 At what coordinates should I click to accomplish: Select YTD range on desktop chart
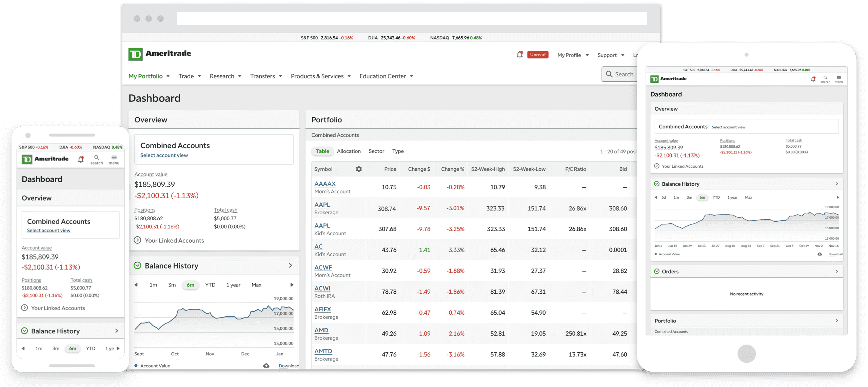click(x=210, y=285)
